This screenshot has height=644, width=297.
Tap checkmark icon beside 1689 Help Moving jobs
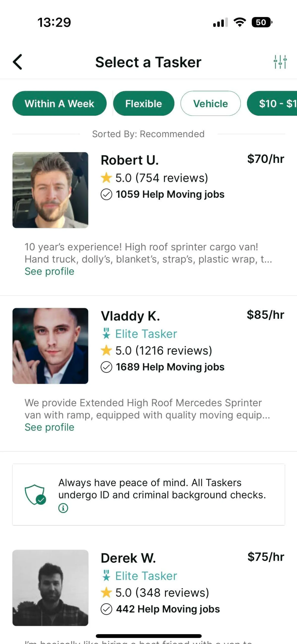(x=106, y=367)
